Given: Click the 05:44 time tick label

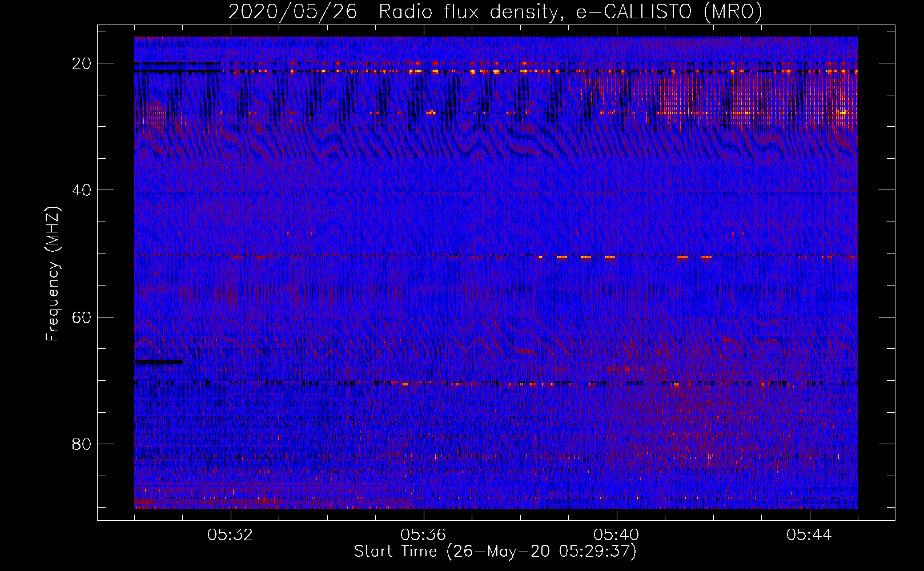Looking at the screenshot, I should pyautogui.click(x=809, y=535).
